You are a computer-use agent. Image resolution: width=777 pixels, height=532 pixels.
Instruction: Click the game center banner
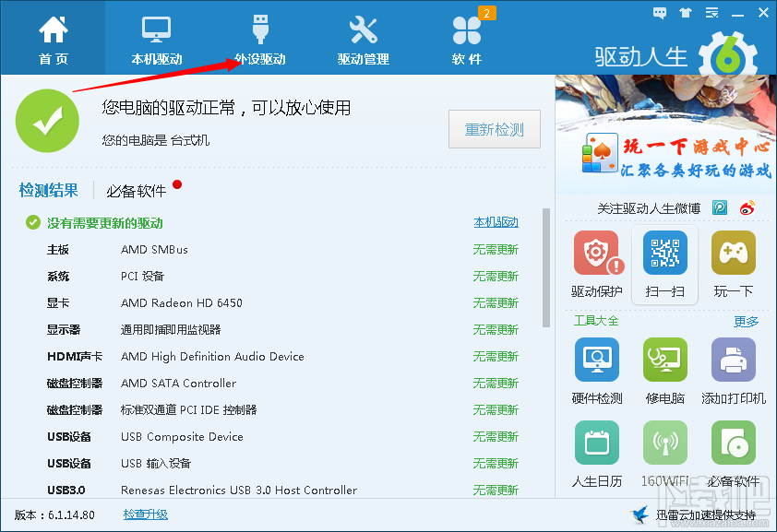(665, 133)
